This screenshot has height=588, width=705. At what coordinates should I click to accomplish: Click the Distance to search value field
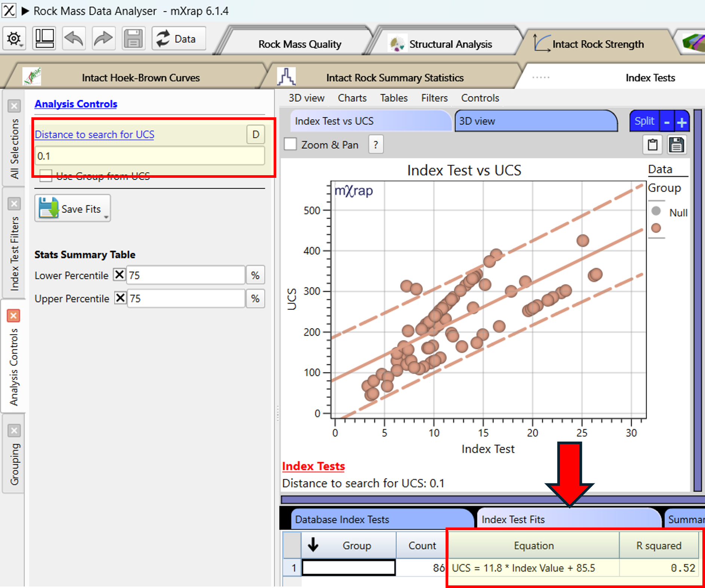coord(150,156)
